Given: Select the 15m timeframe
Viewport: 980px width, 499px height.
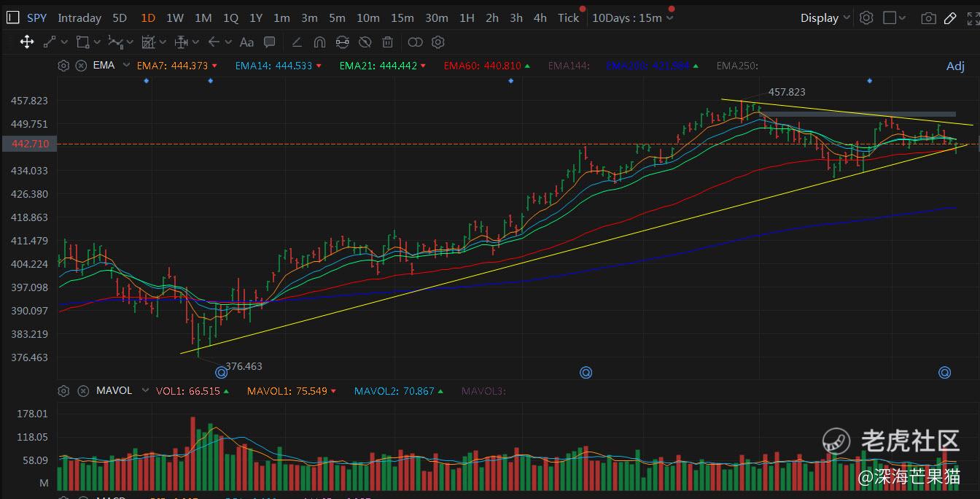Looking at the screenshot, I should (402, 18).
